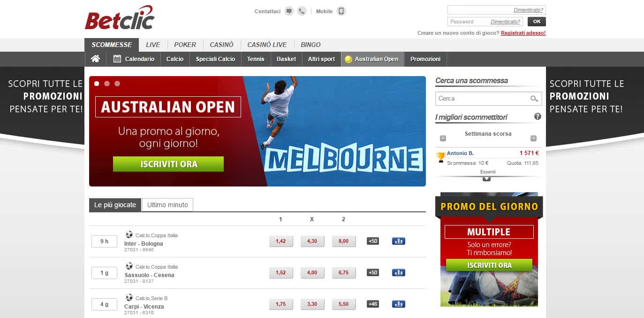Click the trophy icon beside Antonio B.
The image size is (644, 318).
(x=440, y=157)
